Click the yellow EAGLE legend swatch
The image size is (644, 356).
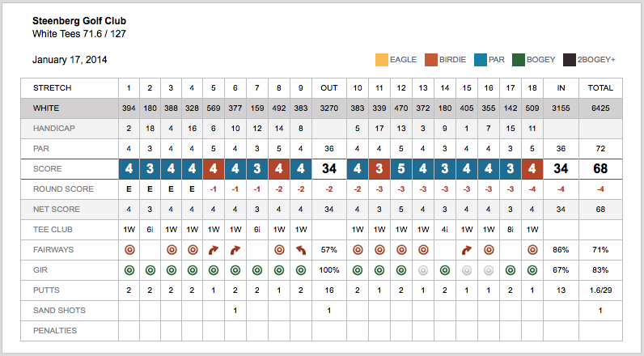[381, 59]
